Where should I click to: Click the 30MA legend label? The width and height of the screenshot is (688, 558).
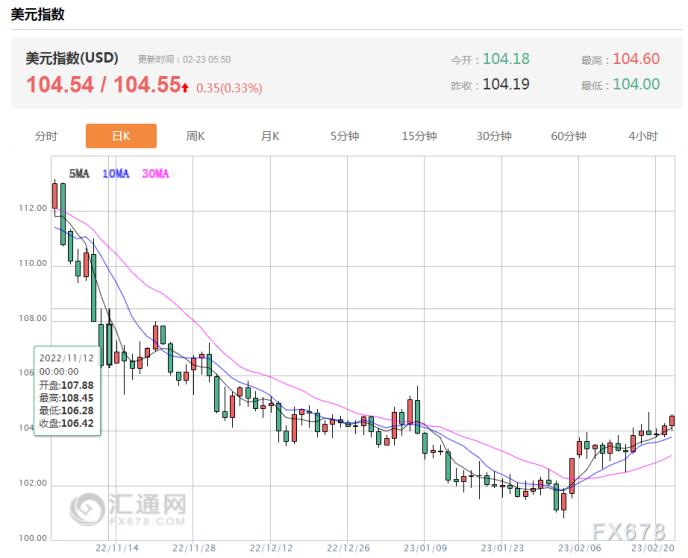155,174
